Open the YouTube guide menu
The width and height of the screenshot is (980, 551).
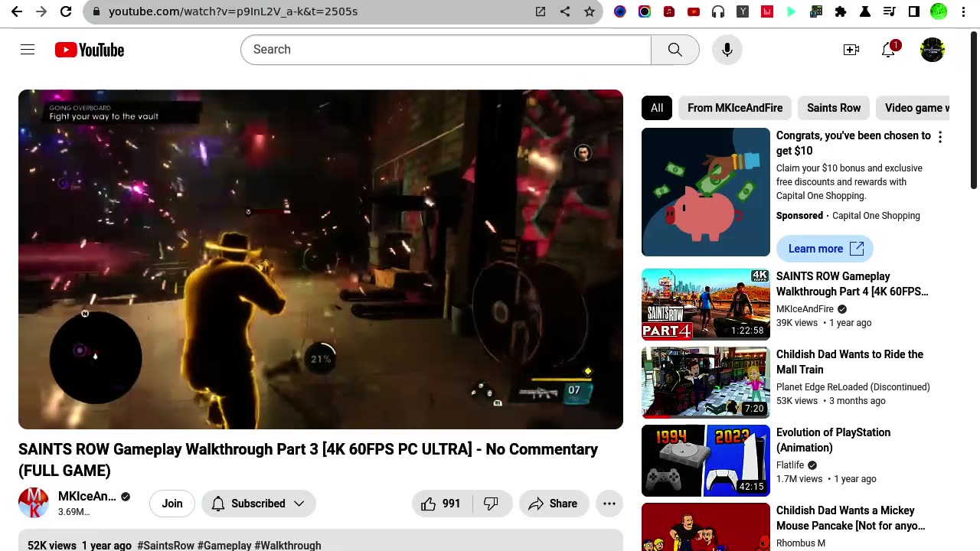click(28, 50)
